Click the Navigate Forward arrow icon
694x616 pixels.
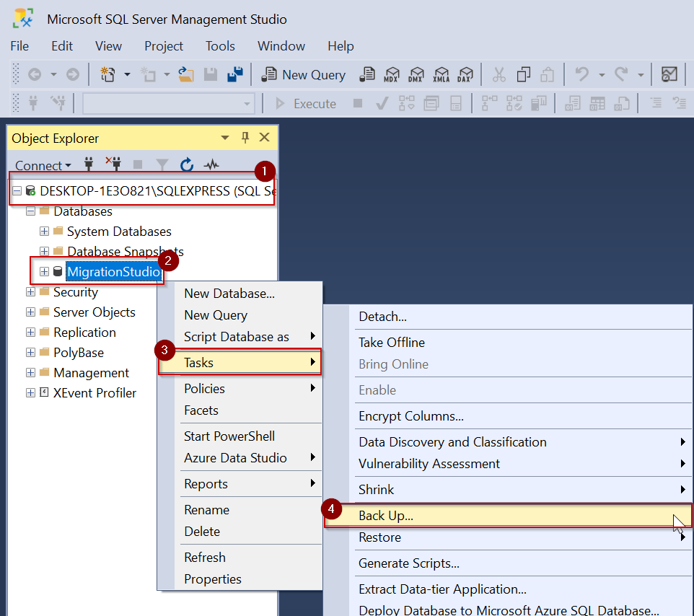click(x=73, y=74)
